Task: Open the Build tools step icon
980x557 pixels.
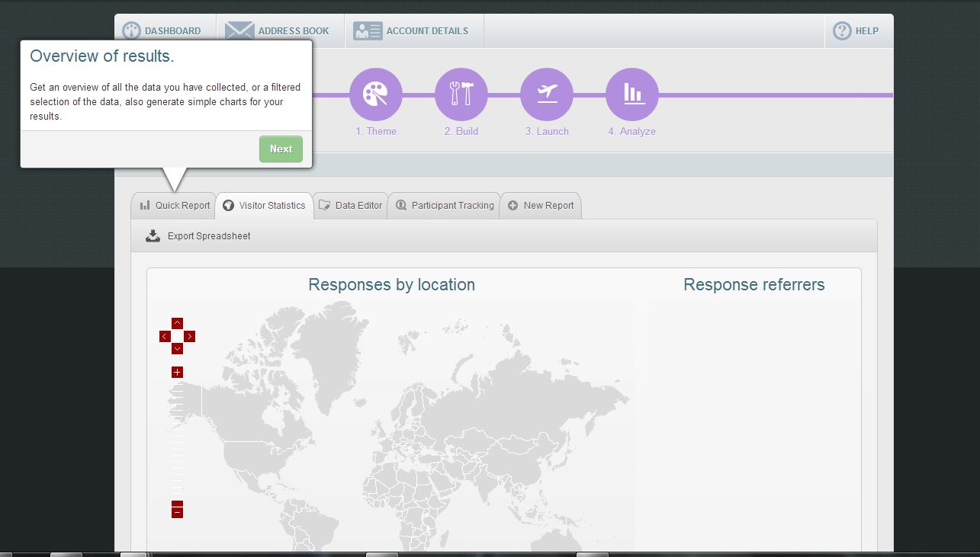Action: tap(461, 94)
